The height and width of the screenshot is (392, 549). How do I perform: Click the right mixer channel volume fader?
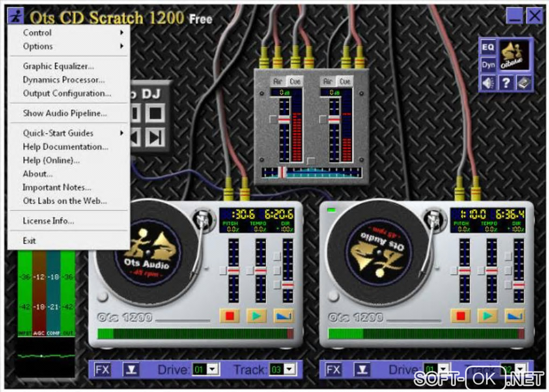tap(334, 119)
